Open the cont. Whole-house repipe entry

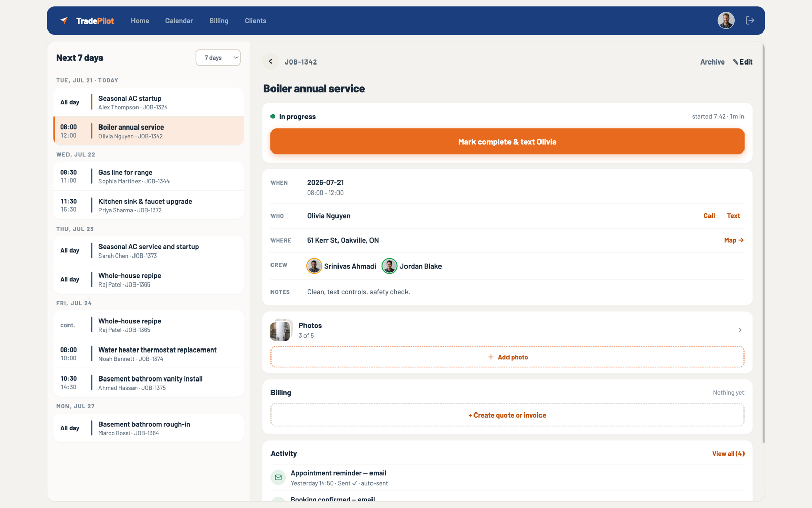[149, 325]
